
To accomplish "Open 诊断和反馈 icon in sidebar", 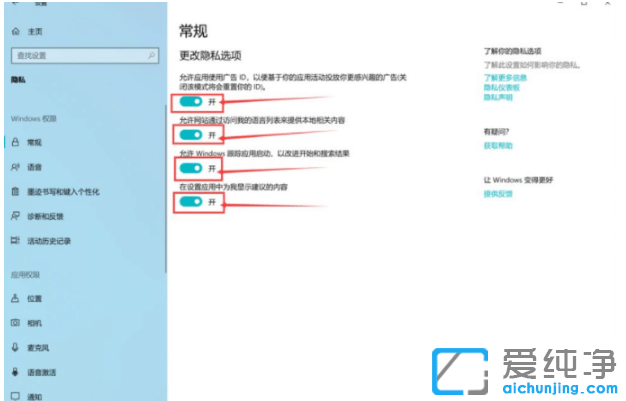I will [15, 216].
